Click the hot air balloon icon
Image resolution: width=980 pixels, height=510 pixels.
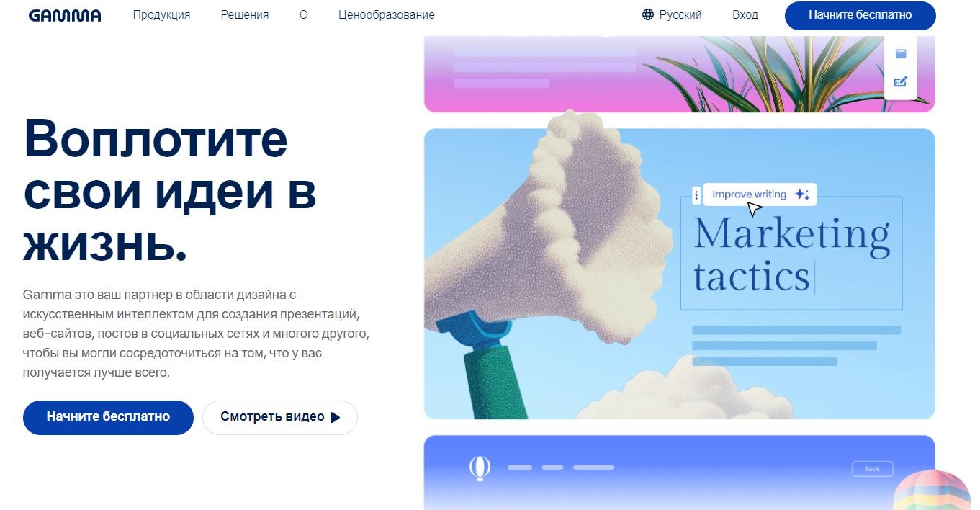(480, 467)
